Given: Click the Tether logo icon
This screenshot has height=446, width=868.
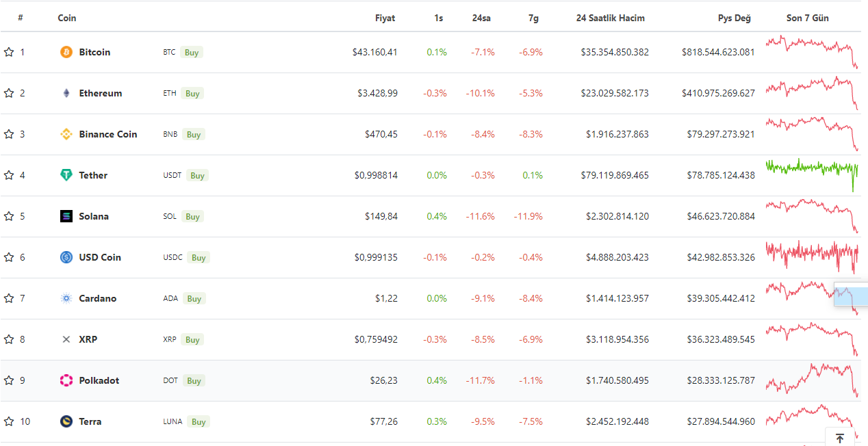Looking at the screenshot, I should tap(66, 175).
